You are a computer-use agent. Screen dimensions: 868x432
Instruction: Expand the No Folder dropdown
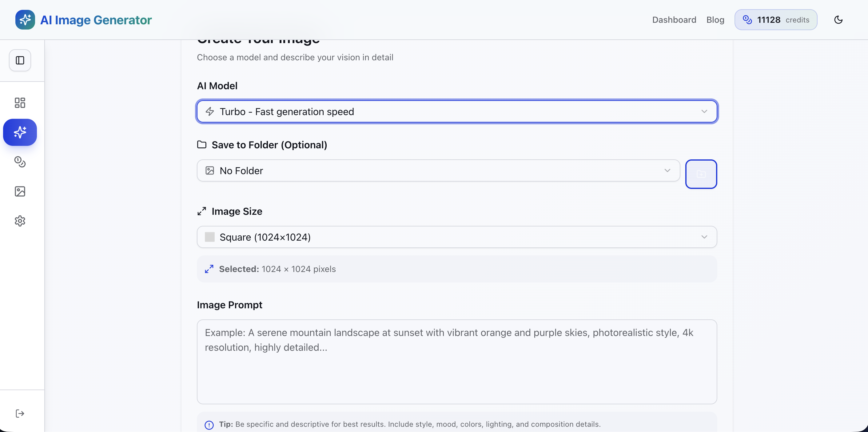pyautogui.click(x=438, y=170)
